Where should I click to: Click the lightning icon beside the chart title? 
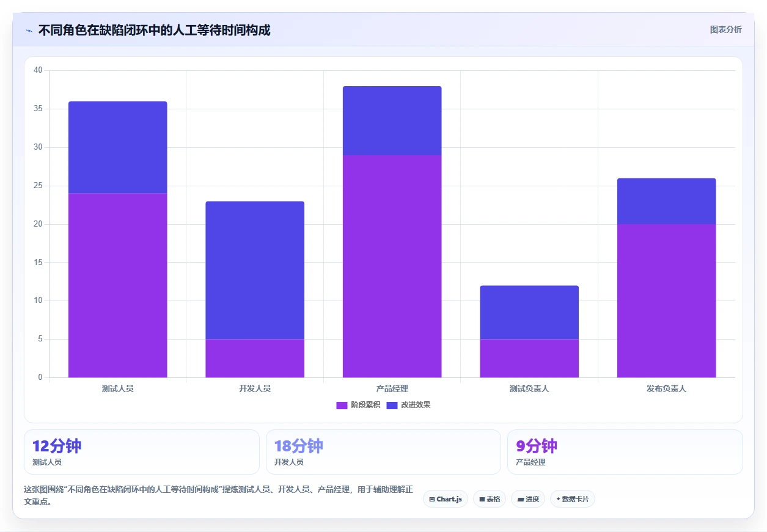[x=29, y=31]
